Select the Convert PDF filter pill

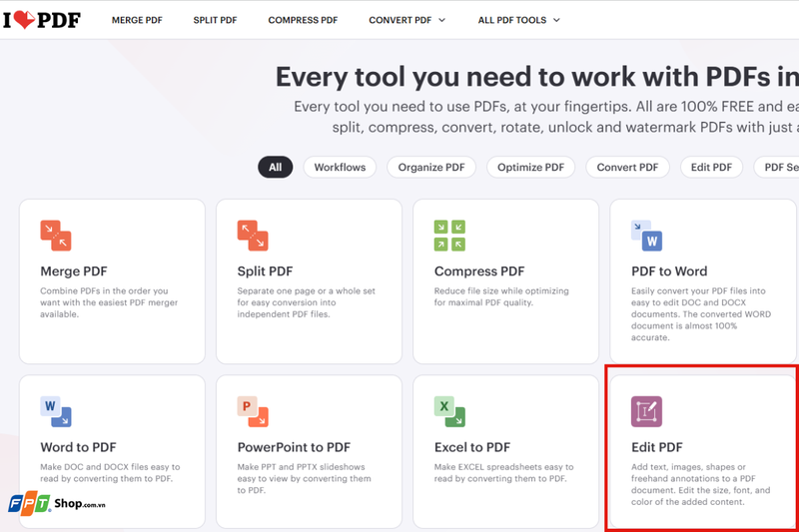627,167
